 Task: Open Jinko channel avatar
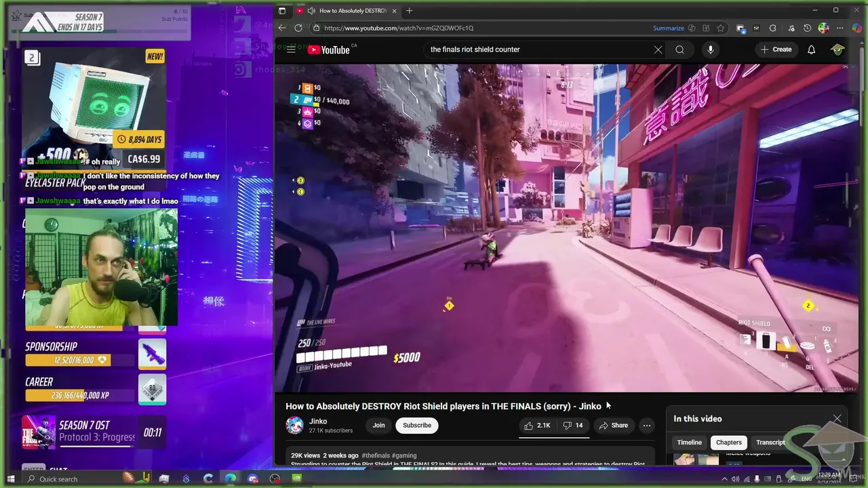click(x=294, y=426)
